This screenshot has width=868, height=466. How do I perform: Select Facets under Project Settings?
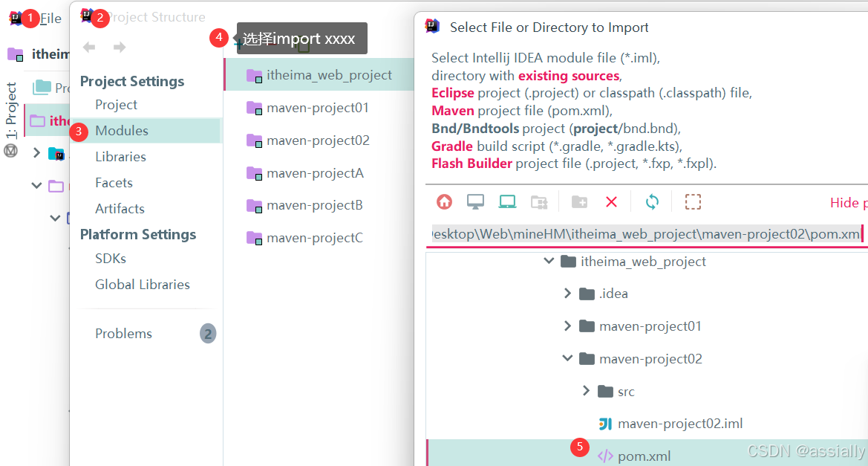click(114, 183)
